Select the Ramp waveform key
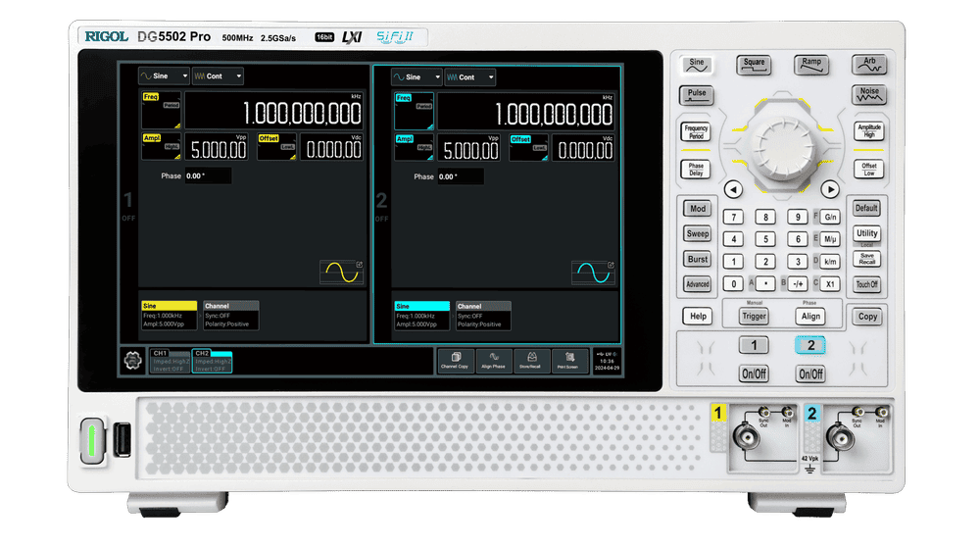 811,65
